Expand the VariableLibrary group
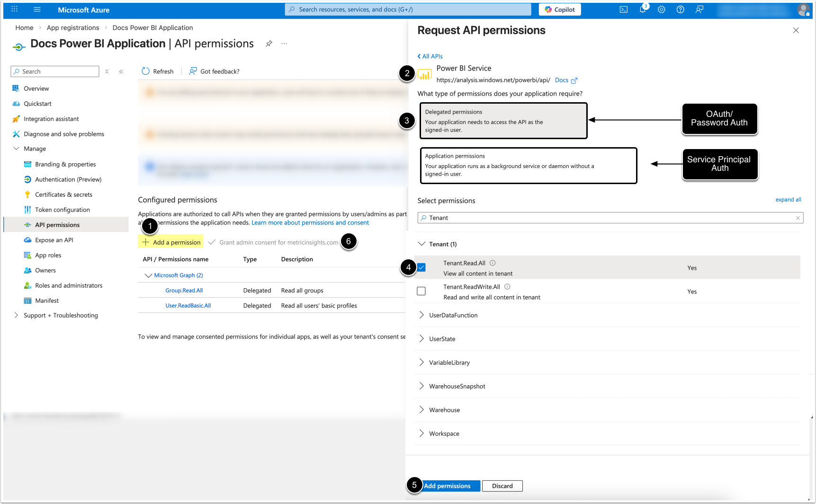 click(421, 362)
